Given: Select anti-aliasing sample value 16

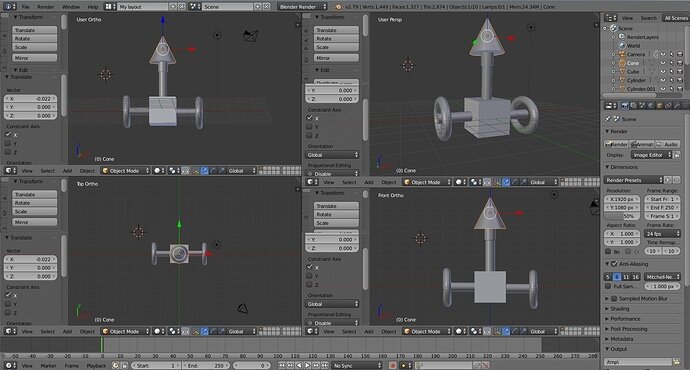Looking at the screenshot, I should (635, 277).
